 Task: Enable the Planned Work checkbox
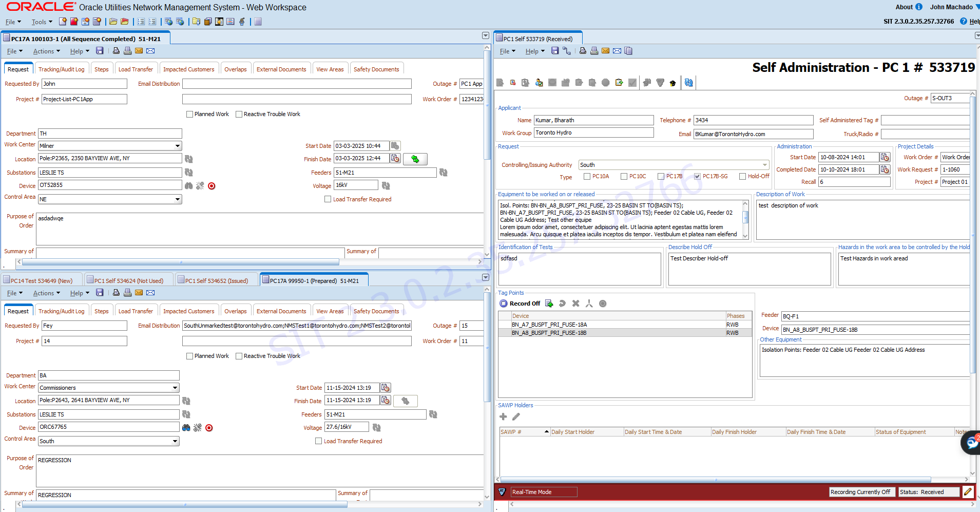(189, 114)
